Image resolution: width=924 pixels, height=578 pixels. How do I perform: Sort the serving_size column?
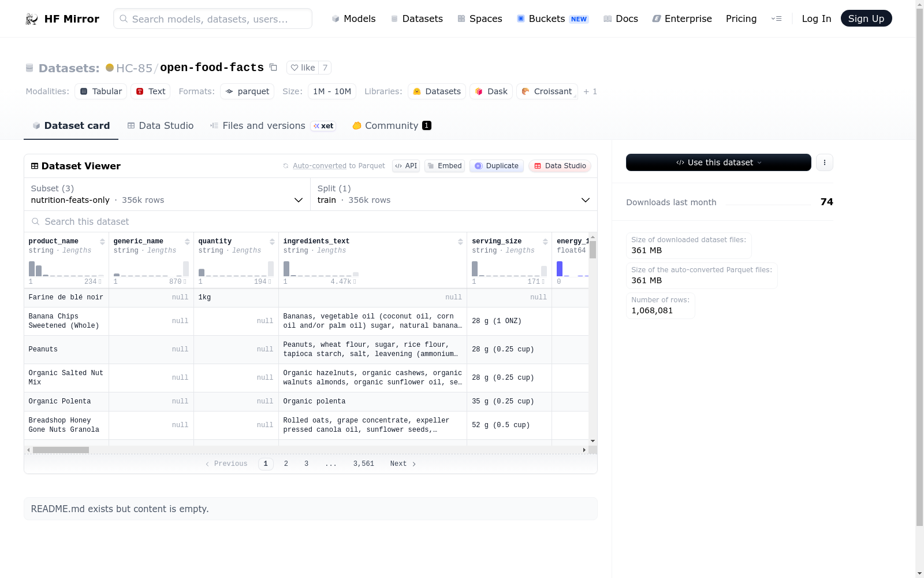click(x=545, y=242)
